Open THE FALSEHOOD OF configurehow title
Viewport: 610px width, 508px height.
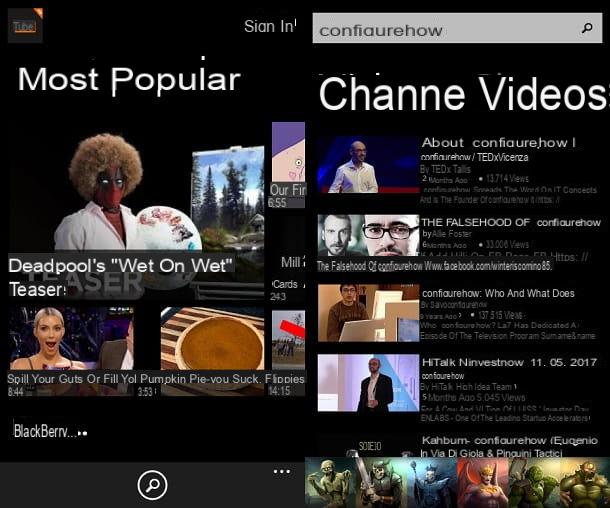[x=511, y=222]
